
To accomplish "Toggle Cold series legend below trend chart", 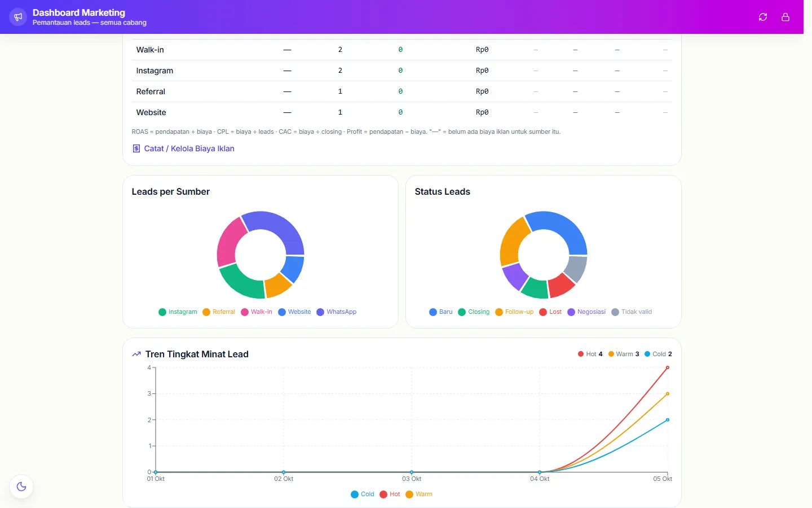I will 363,494.
